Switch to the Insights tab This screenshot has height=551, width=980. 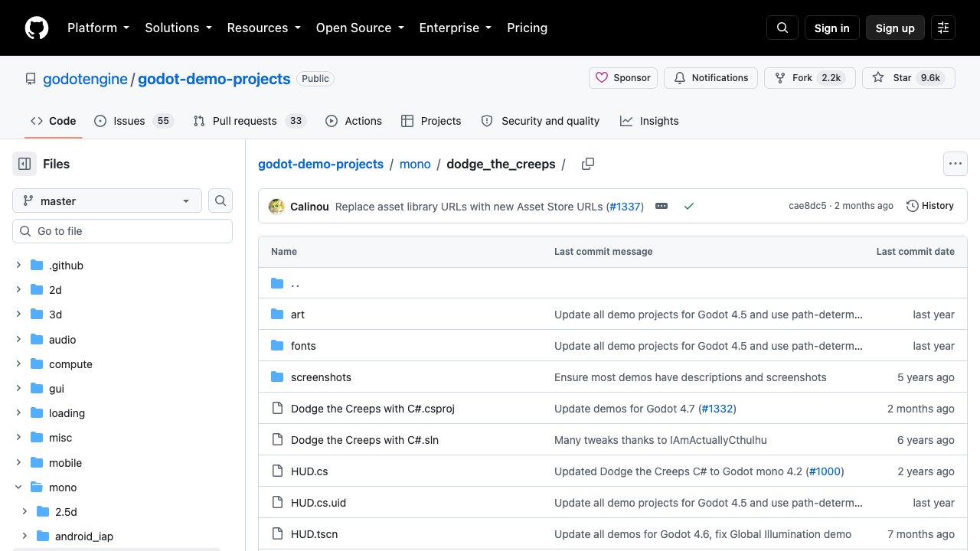(x=649, y=121)
